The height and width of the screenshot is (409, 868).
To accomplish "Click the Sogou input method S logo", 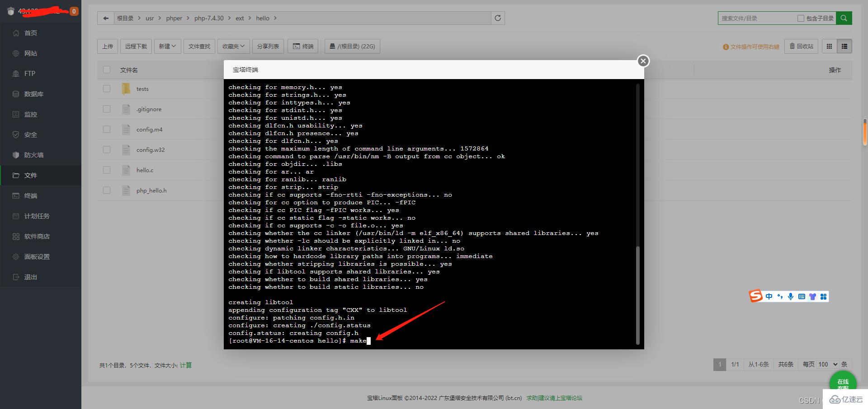I will (x=756, y=296).
